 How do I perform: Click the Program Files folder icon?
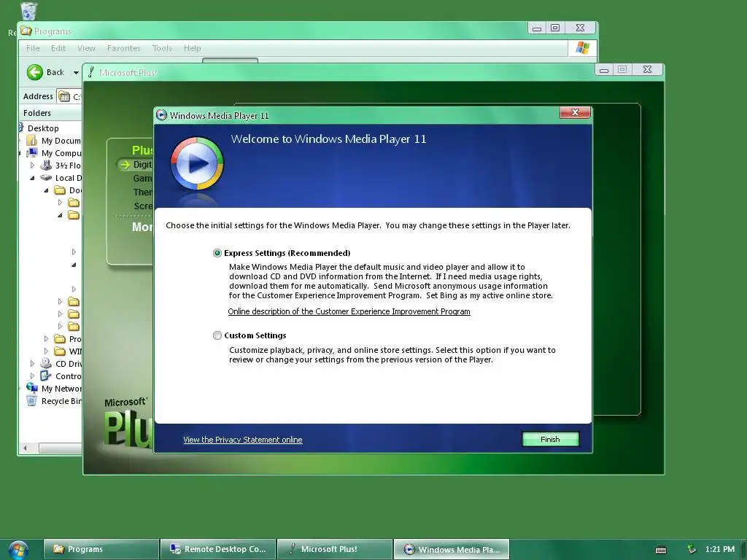(60, 338)
